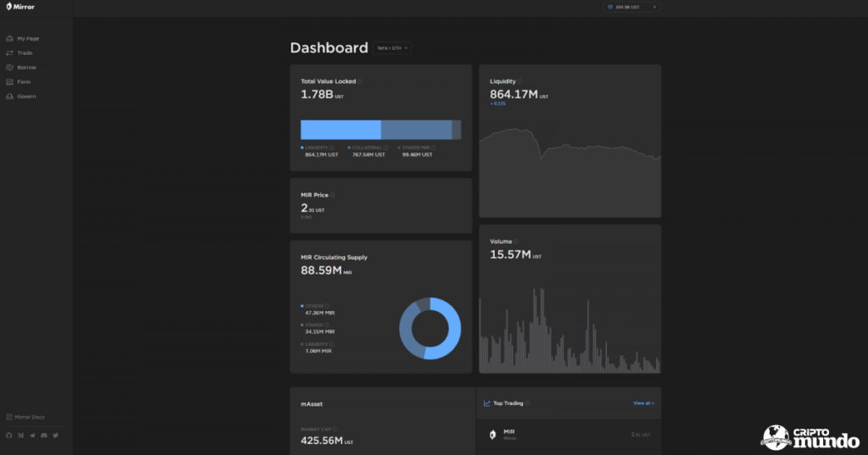Screen dimensions: 868x455
Task: Open the GitHub icon link
Action: tap(9, 435)
